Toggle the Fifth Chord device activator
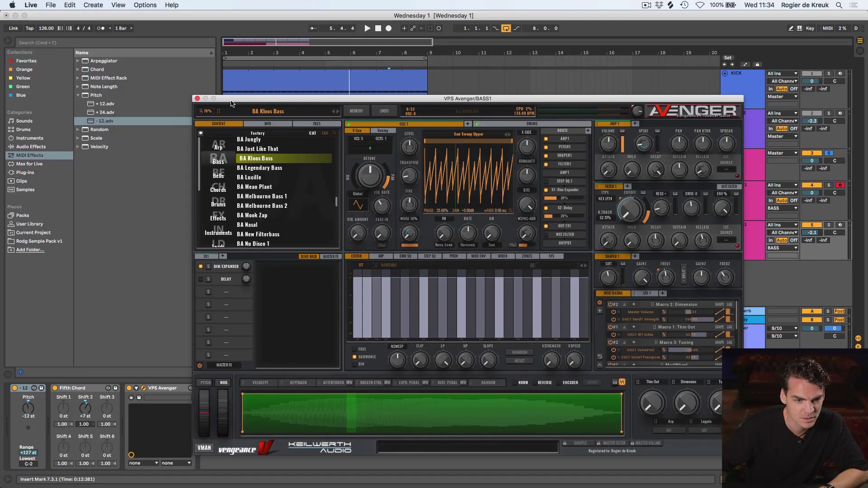868x488 pixels. point(55,388)
